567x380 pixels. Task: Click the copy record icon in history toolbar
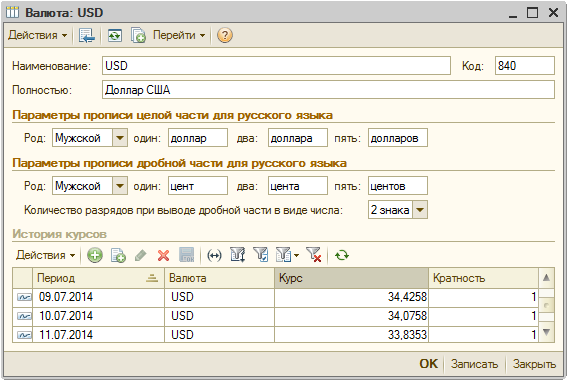coord(118,255)
